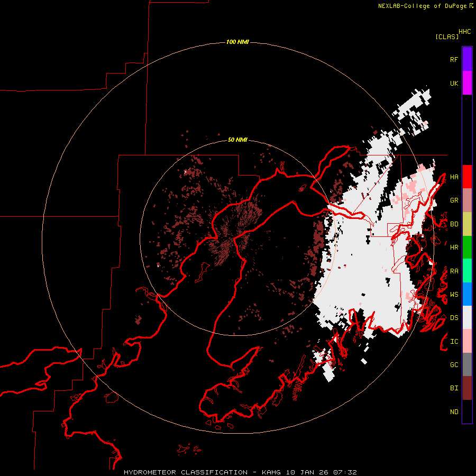Click the HR legend label
The image size is (476, 476).
pos(454,248)
